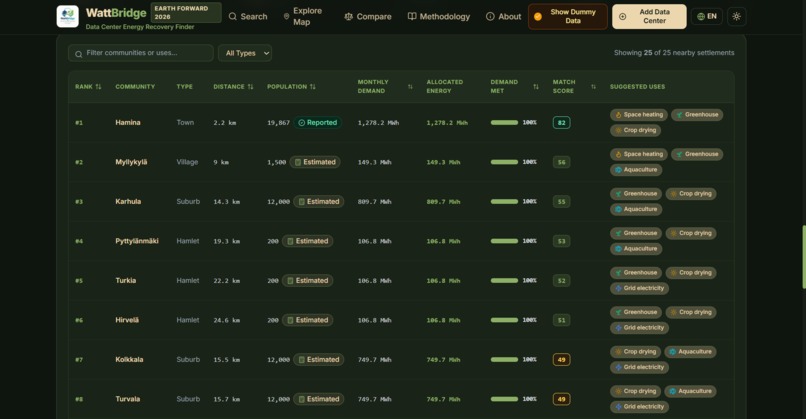The width and height of the screenshot is (806, 419).
Task: Click Turvala's Crop drying tag
Action: point(635,391)
